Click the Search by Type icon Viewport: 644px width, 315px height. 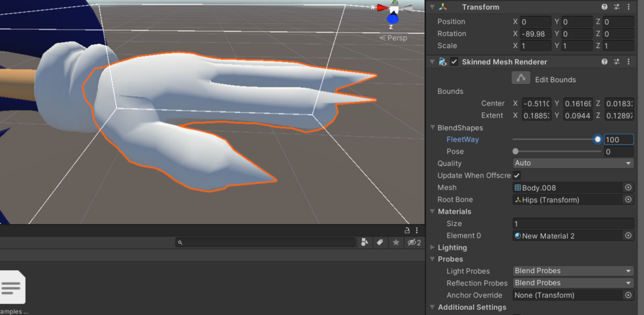[x=365, y=243]
